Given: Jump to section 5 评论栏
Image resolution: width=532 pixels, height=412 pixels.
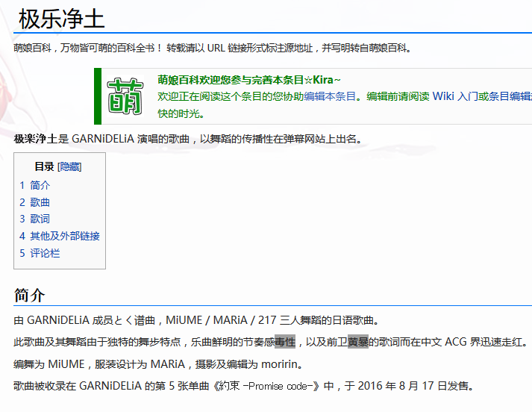Looking at the screenshot, I should 40,253.
